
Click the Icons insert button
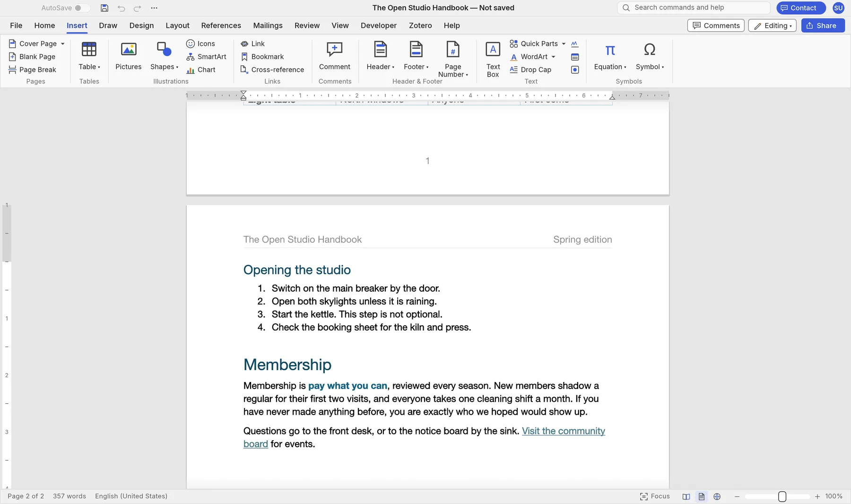click(200, 43)
